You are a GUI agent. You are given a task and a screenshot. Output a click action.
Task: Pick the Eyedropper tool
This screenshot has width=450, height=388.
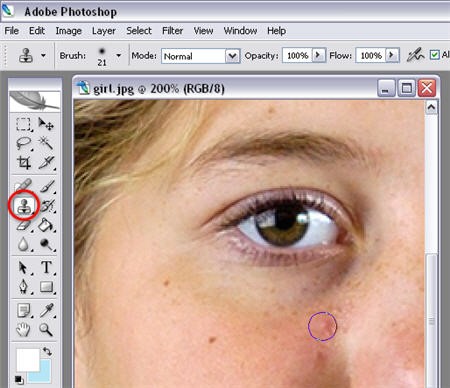pos(46,310)
